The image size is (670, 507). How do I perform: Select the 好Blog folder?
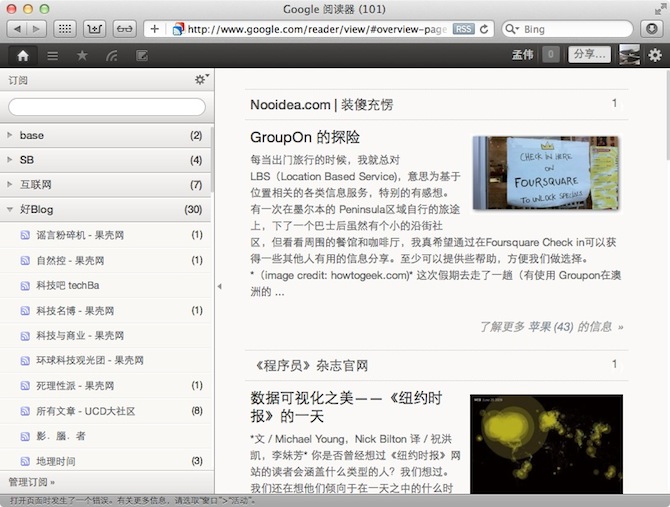105,210
